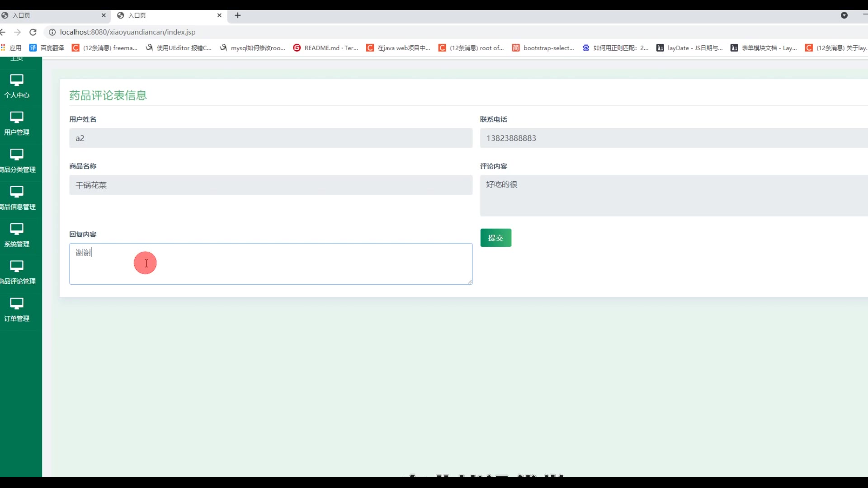Reload the page with the refresh icon
868x488 pixels.
33,32
